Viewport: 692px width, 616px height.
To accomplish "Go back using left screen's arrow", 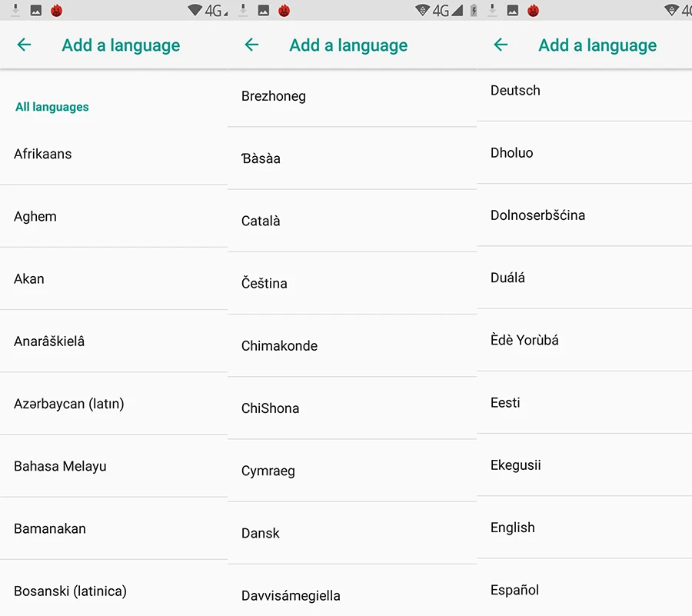I will (x=24, y=45).
